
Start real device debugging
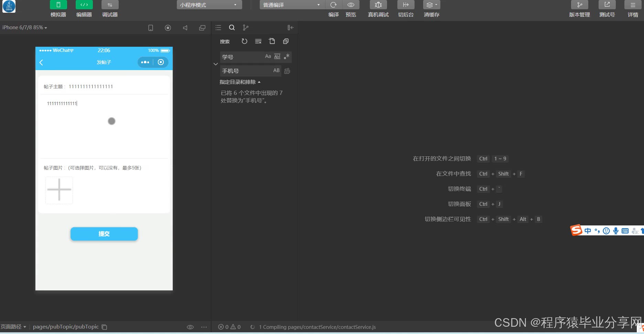pyautogui.click(x=378, y=5)
